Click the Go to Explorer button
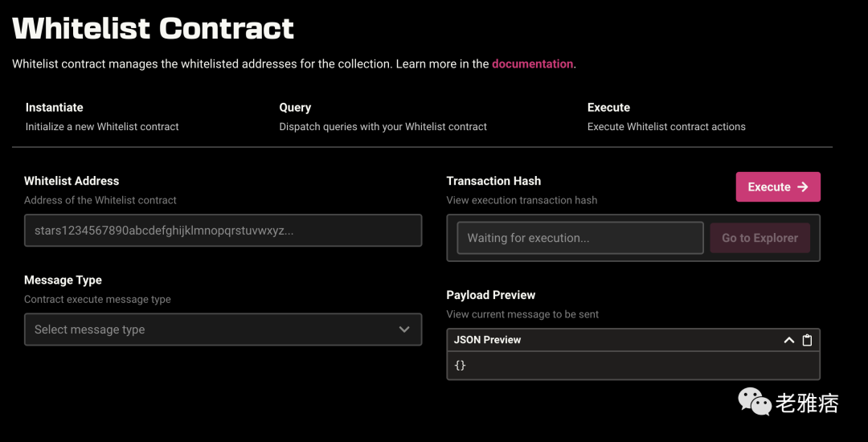Screen dimensions: 868x442 click(759, 238)
